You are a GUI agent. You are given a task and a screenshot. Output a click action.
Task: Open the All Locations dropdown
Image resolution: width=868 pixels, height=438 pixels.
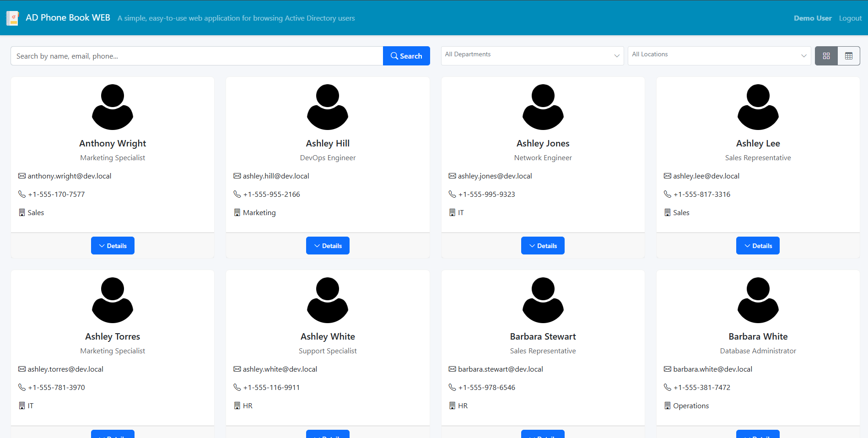[719, 56]
